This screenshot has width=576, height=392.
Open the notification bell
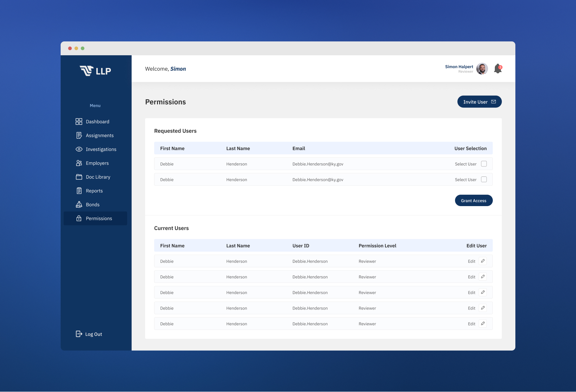click(498, 69)
